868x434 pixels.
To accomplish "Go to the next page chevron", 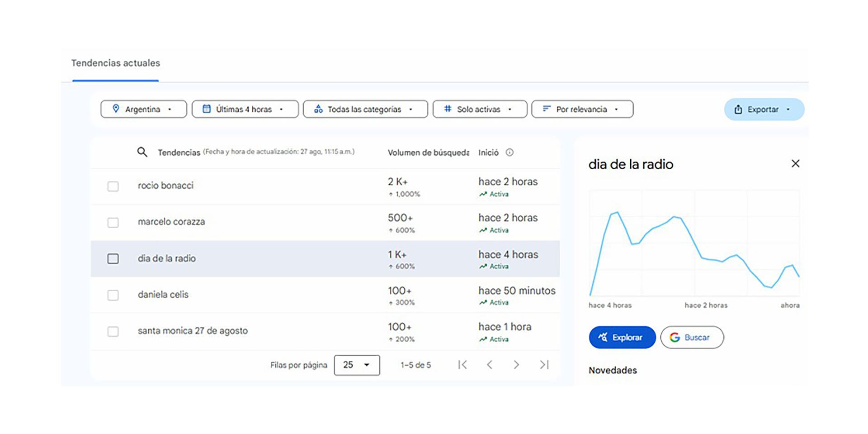I will pos(516,365).
